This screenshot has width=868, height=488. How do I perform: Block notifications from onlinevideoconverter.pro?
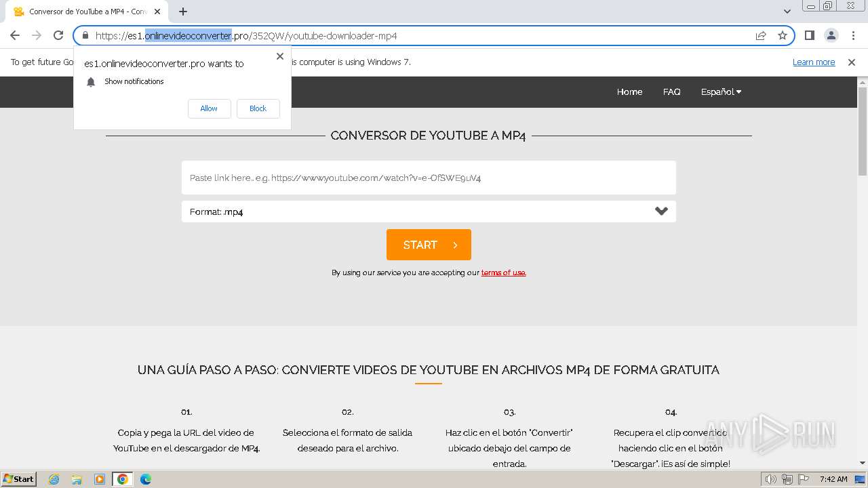258,108
